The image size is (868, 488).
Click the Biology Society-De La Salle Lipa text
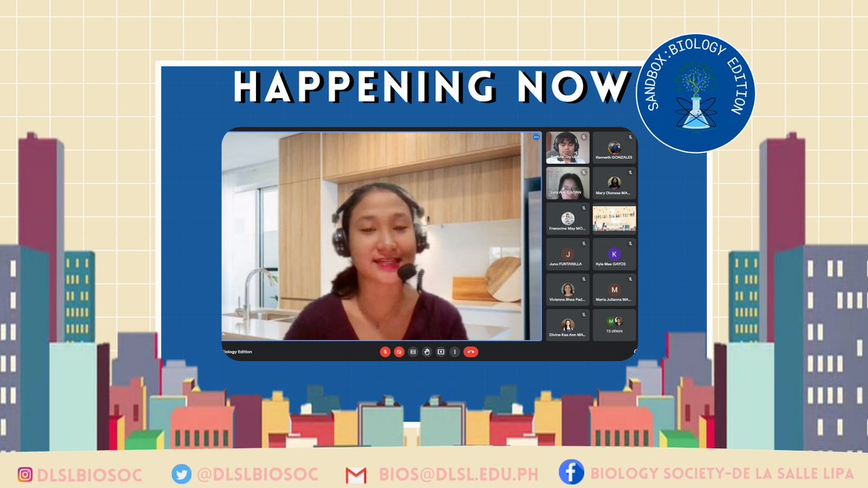(x=722, y=475)
